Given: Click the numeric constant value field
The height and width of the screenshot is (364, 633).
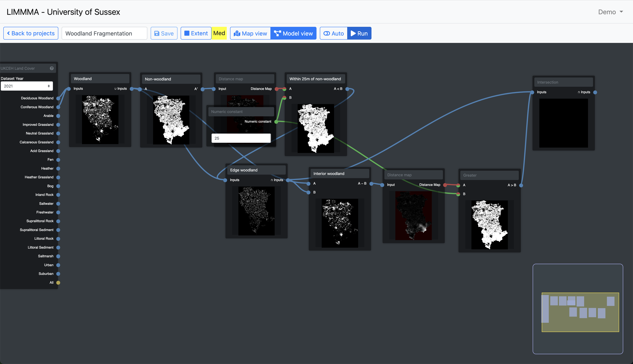Looking at the screenshot, I should (x=241, y=138).
